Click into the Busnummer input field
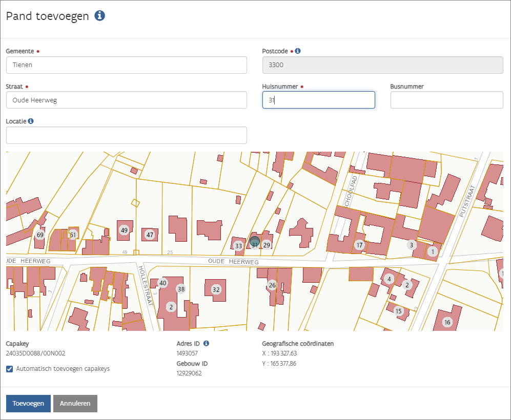Image resolution: width=511 pixels, height=420 pixels. click(446, 100)
